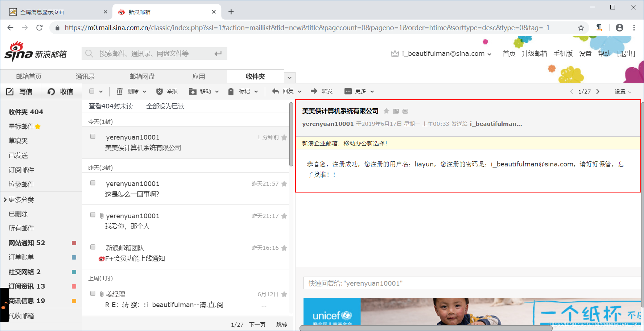Click the new-window icon beside the mail subject
The height and width of the screenshot is (331, 644).
pyautogui.click(x=396, y=111)
